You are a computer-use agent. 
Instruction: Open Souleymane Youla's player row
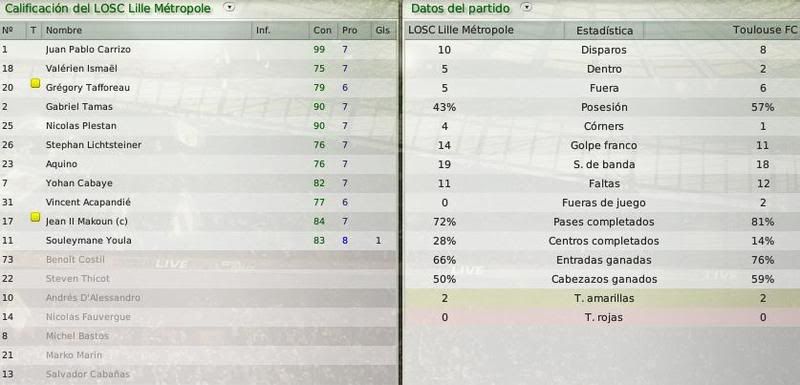click(x=198, y=240)
